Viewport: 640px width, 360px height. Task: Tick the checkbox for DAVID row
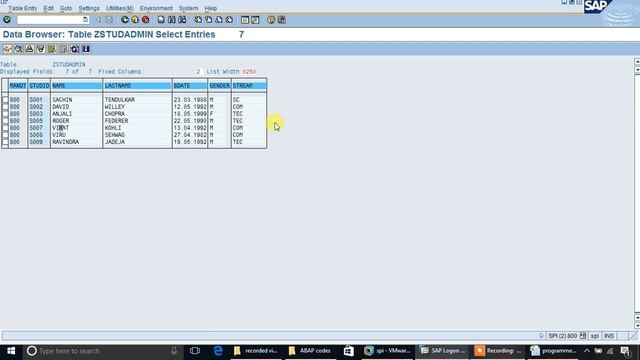[5, 107]
